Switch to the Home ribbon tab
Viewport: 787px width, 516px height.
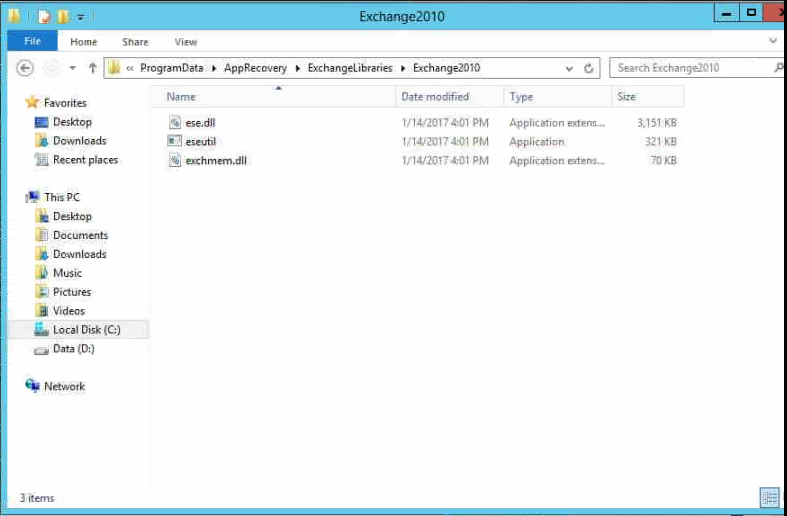click(x=84, y=42)
